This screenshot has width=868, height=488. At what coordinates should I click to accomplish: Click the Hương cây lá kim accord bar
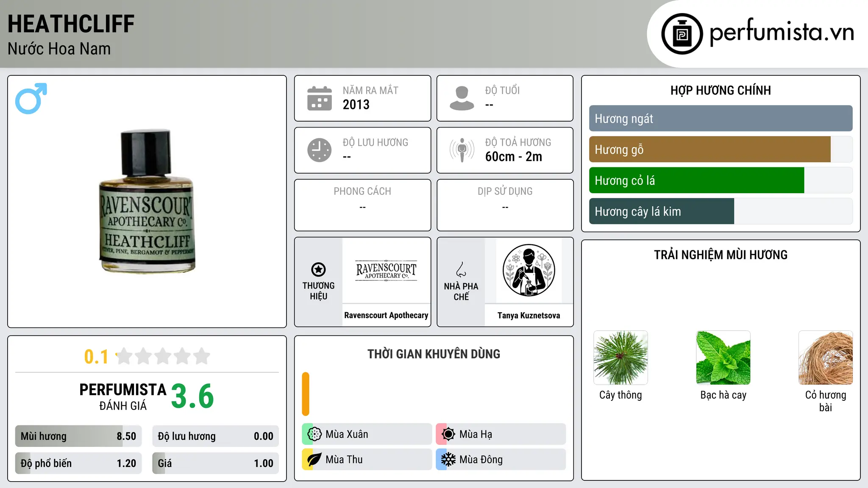721,211
